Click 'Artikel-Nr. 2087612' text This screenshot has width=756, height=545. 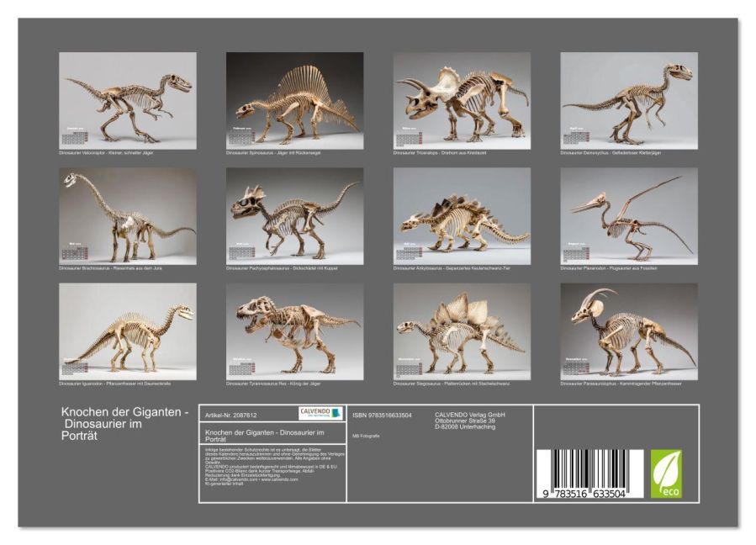tap(231, 415)
